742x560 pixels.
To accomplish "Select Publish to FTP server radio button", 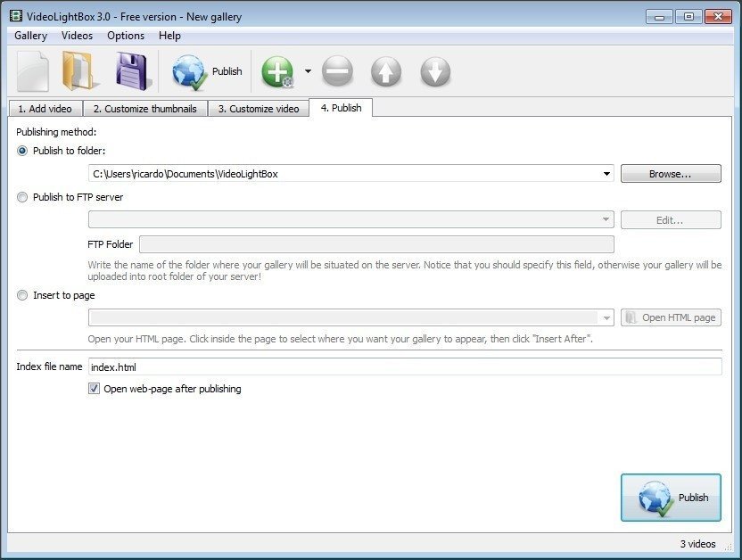I will point(22,197).
